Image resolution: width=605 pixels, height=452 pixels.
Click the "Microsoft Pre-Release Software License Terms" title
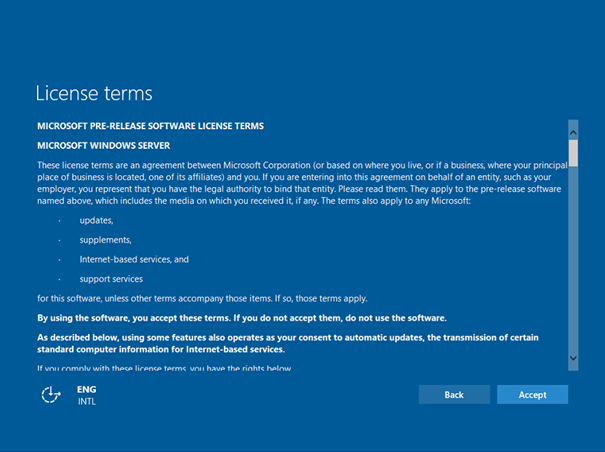tap(150, 127)
